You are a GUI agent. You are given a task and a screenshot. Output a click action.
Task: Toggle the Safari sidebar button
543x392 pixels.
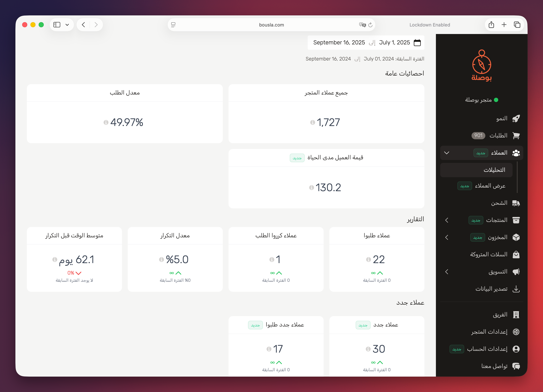point(57,25)
